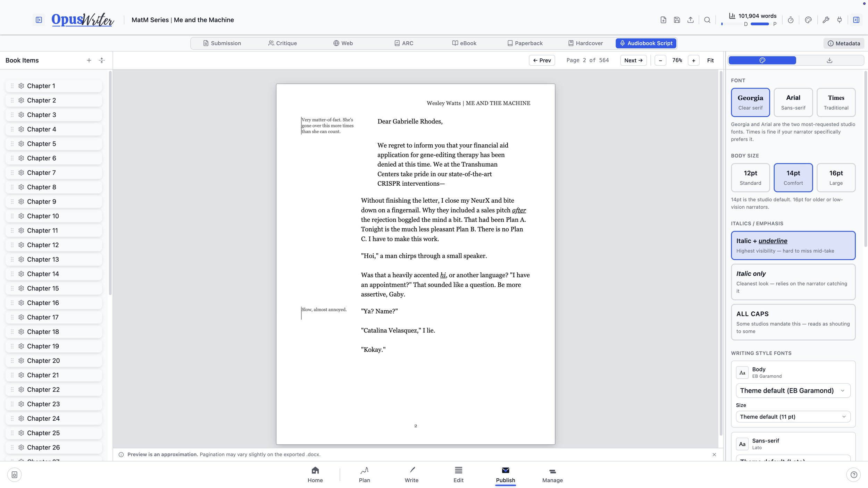The height and width of the screenshot is (488, 868).
Task: Choose 14pt Comfort body size
Action: click(x=793, y=178)
